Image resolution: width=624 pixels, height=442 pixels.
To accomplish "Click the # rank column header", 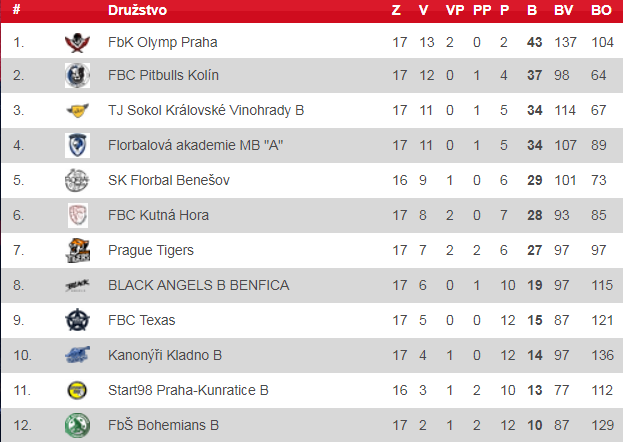I will (16, 11).
